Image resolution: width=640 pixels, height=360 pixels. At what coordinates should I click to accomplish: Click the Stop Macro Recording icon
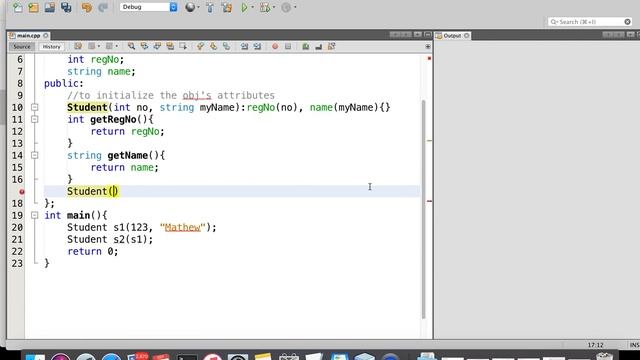288,47
